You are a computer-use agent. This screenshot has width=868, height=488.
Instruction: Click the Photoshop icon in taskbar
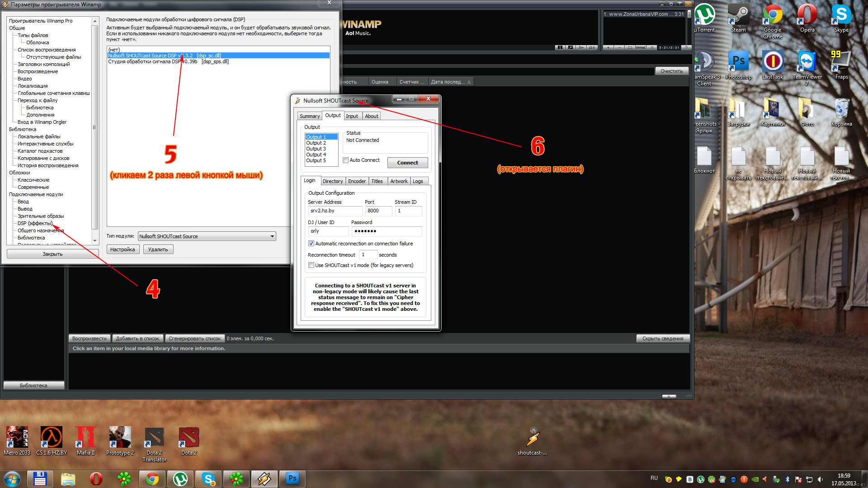(292, 479)
